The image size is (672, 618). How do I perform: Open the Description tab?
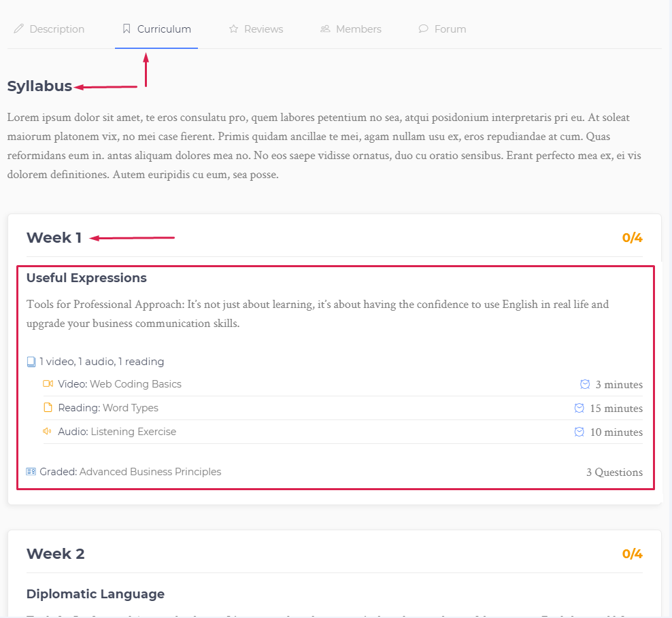point(49,29)
